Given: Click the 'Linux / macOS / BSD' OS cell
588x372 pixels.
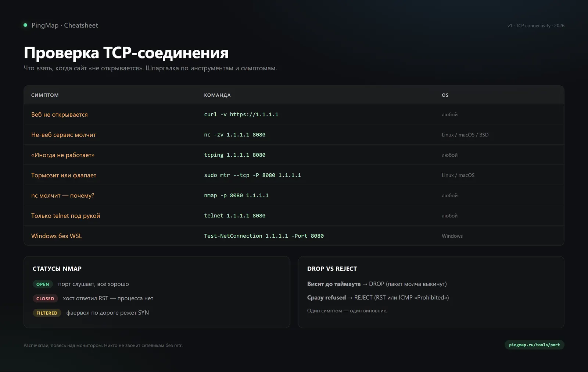Looking at the screenshot, I should 465,135.
